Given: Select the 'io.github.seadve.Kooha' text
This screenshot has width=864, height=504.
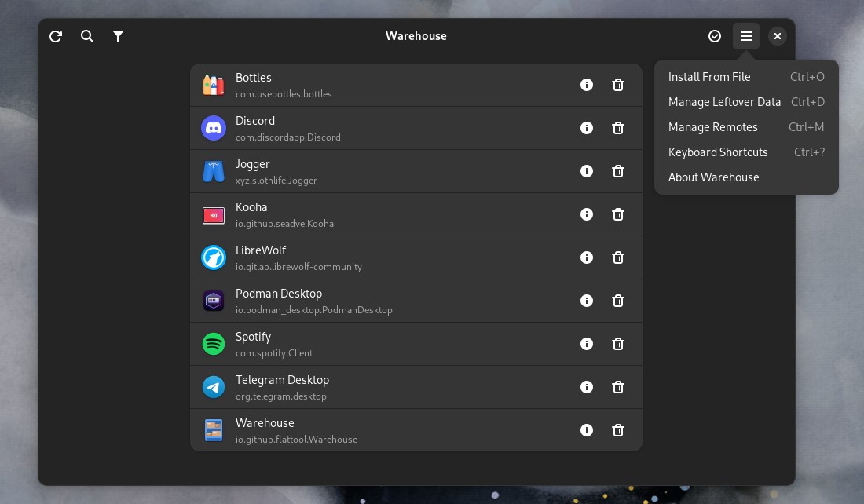Looking at the screenshot, I should (285, 224).
